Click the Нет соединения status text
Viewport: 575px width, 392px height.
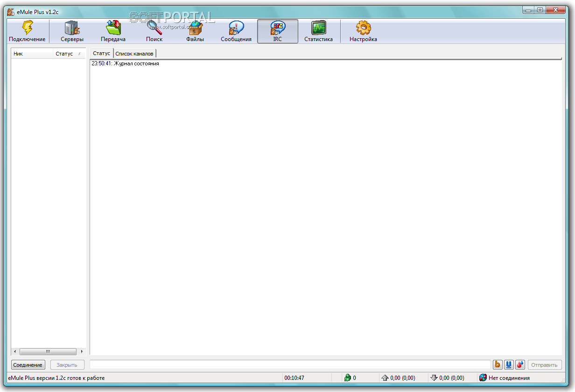click(x=509, y=378)
